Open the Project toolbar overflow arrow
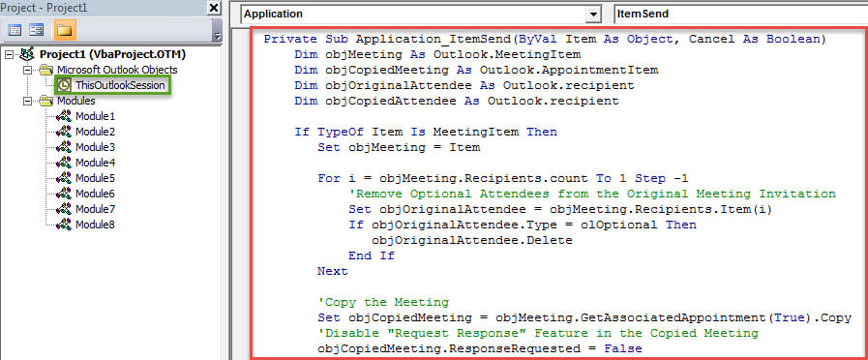The width and height of the screenshot is (868, 360). pos(218,37)
